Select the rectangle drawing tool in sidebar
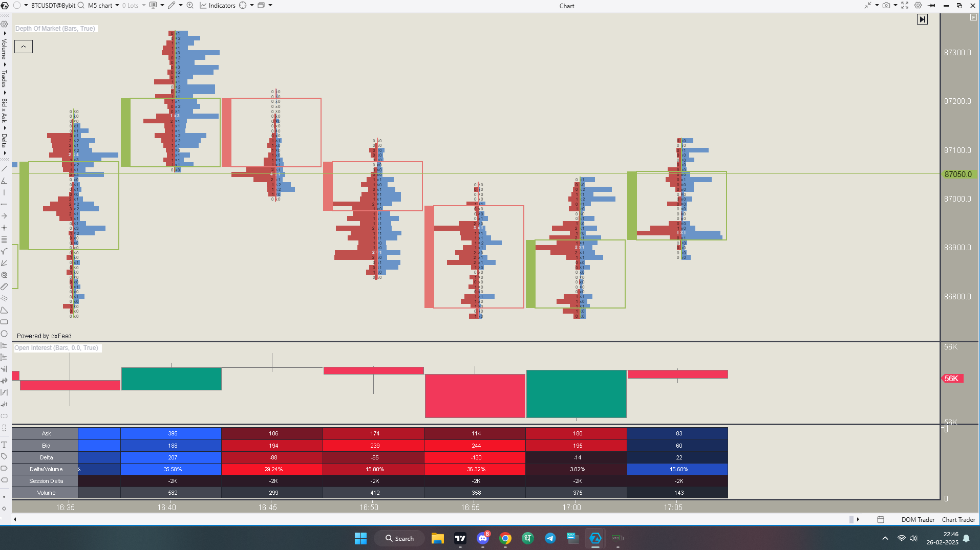This screenshot has height=550, width=980. [x=5, y=322]
